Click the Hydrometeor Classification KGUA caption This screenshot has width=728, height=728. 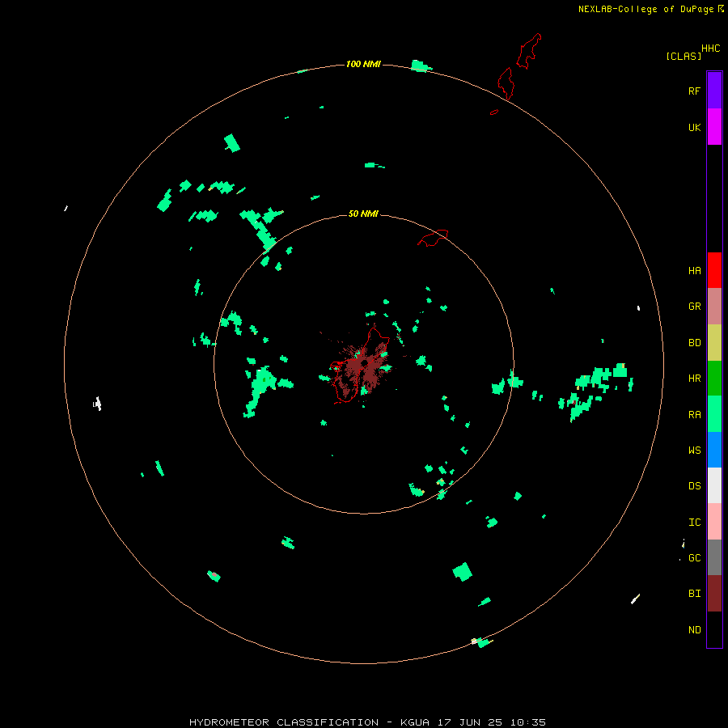(x=367, y=722)
